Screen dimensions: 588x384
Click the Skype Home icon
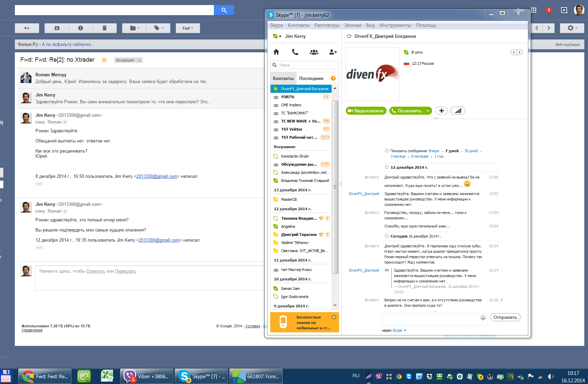(x=276, y=52)
